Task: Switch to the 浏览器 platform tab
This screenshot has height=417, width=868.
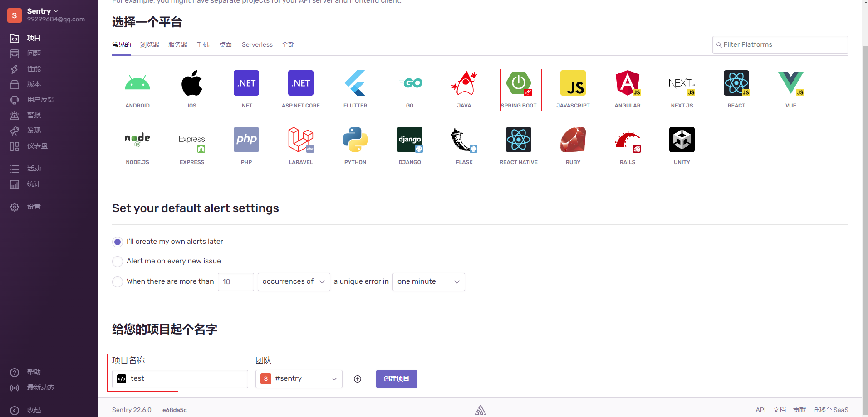Action: pyautogui.click(x=150, y=44)
